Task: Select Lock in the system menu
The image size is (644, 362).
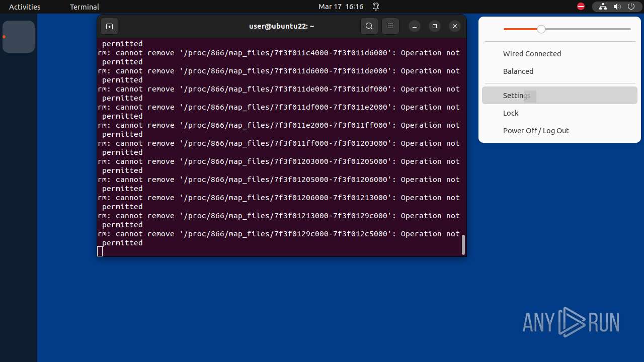Action: (559, 113)
